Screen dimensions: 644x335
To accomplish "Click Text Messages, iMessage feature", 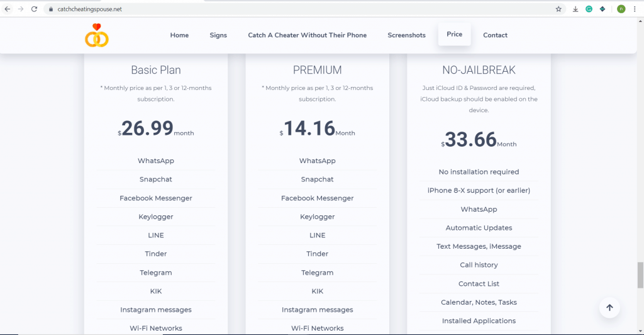I will [x=479, y=246].
